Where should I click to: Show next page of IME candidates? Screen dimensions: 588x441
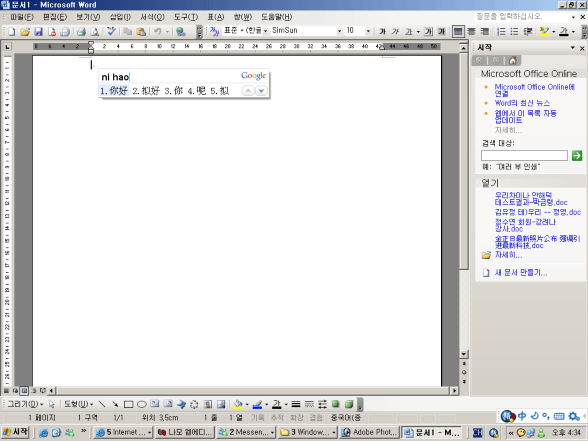[x=261, y=91]
